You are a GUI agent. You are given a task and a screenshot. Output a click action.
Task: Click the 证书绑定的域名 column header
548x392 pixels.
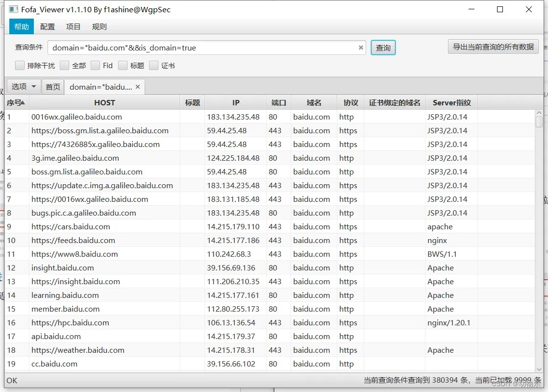click(x=395, y=102)
